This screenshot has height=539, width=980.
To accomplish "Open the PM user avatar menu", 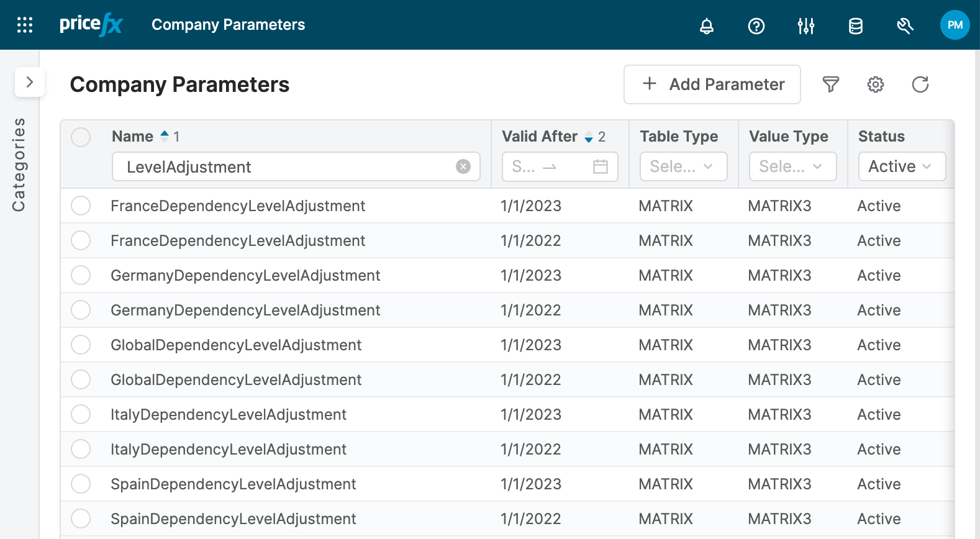I will [955, 25].
